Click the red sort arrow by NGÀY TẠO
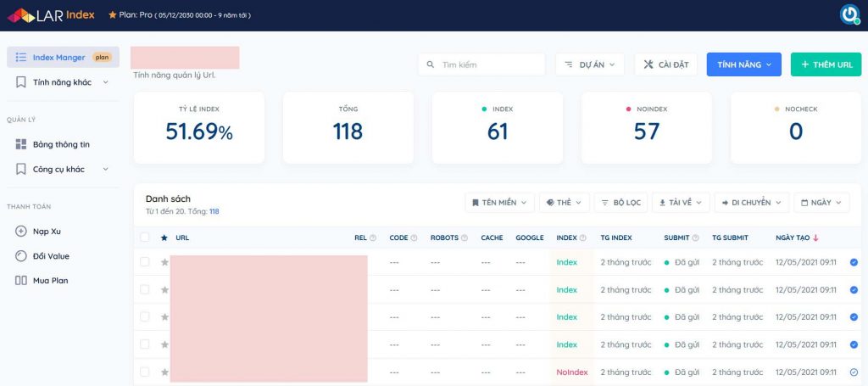This screenshot has height=386, width=868. (816, 238)
